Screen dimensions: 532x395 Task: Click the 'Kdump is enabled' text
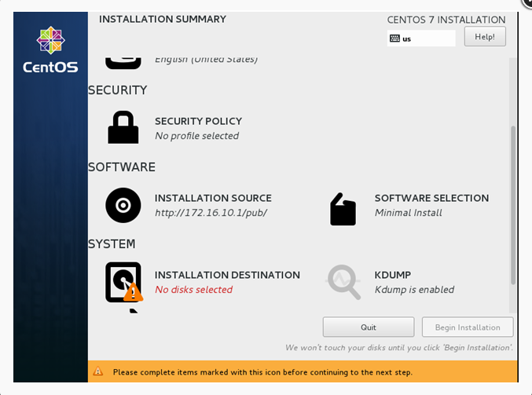coord(414,290)
